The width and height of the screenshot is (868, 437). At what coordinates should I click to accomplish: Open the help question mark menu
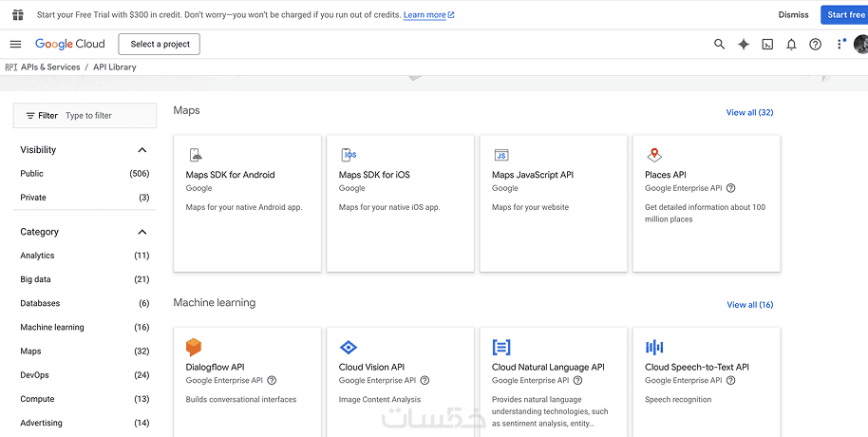tap(815, 45)
